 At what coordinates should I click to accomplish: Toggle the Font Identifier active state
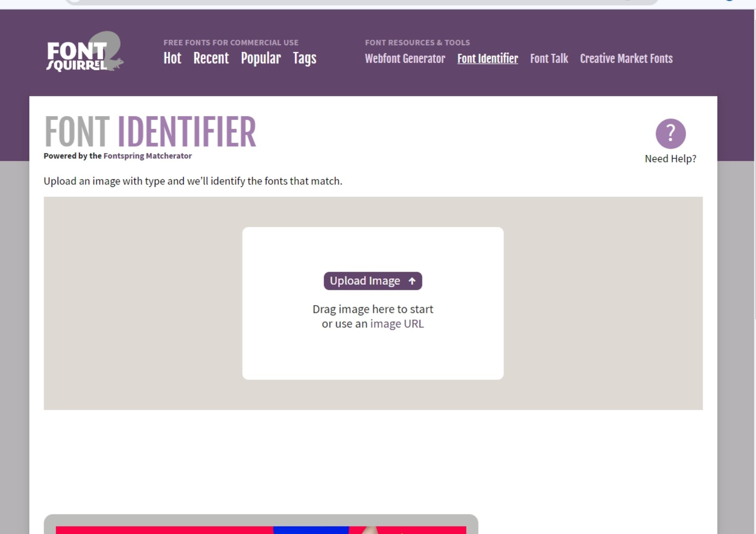click(488, 59)
